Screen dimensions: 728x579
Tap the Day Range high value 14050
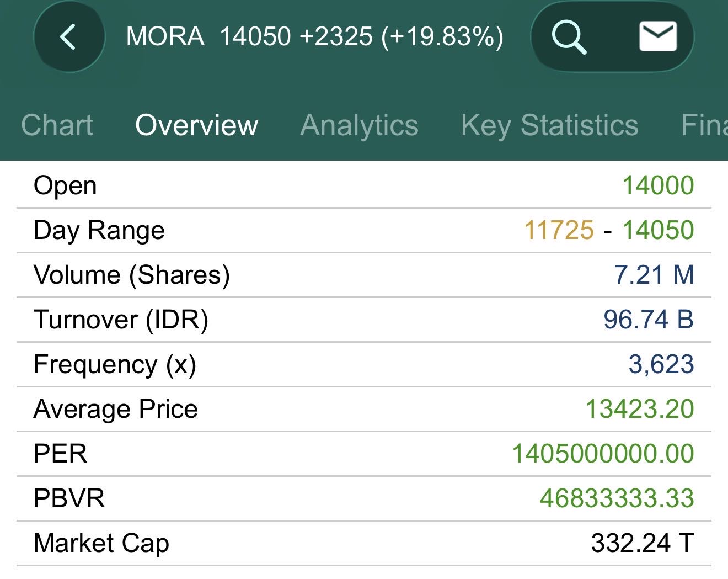point(658,230)
